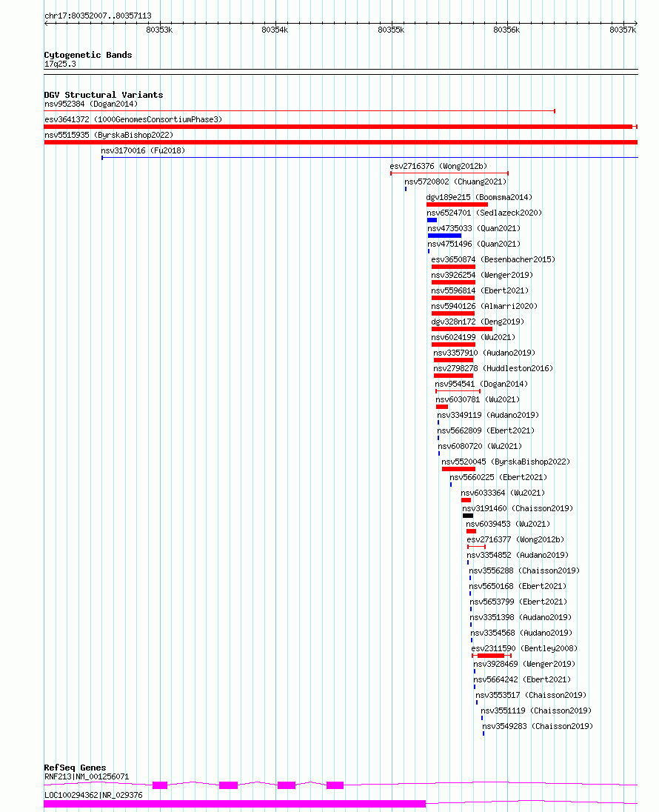Click the nsv3351398 (Audano2019) label
Screen dimensions: 659x812
[x=521, y=616]
